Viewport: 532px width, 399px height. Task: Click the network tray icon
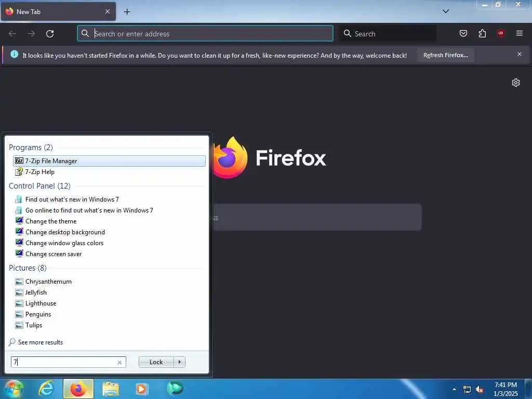point(467,390)
